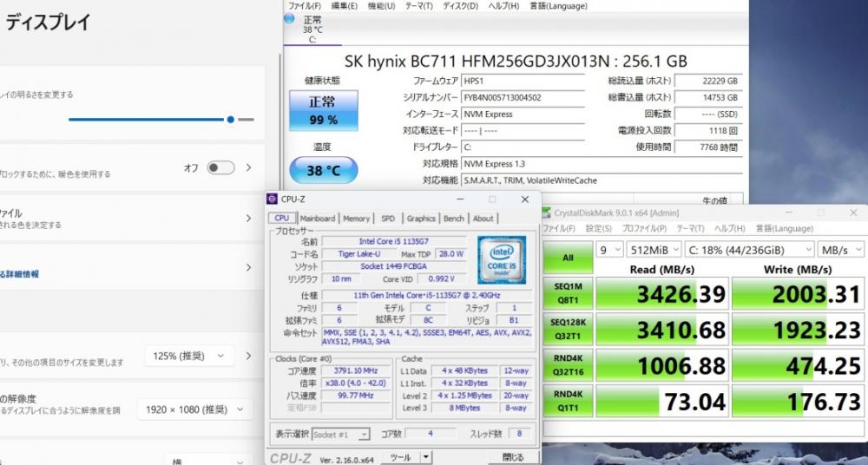Select the C: 18% drive dropdown
Image resolution: width=868 pixels, height=465 pixels.
[x=748, y=250]
